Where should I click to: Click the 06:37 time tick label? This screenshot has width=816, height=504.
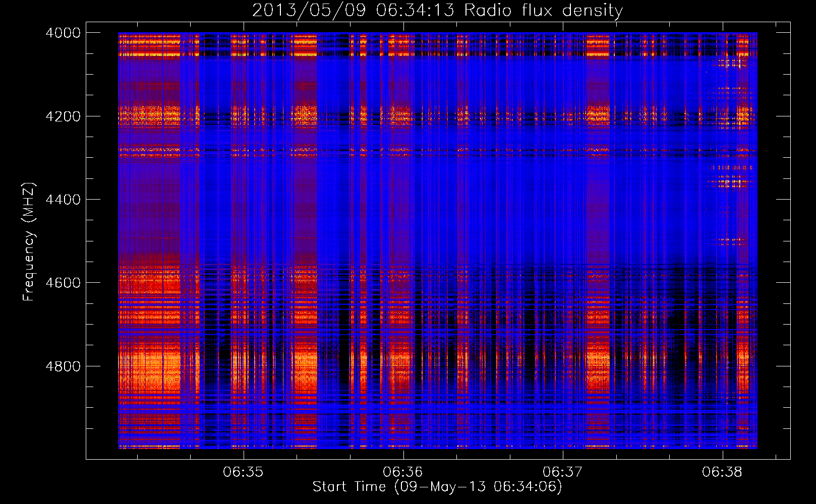click(562, 472)
